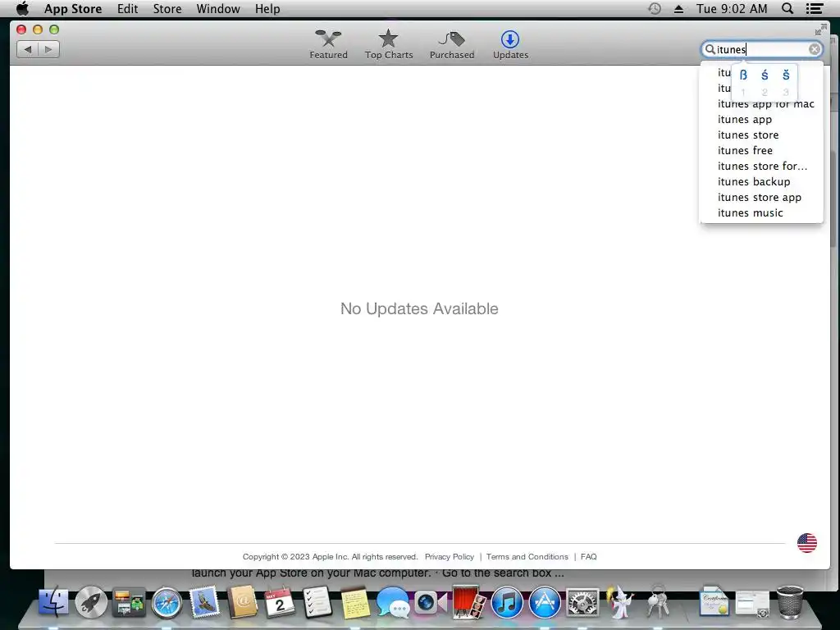Clear the search field with the X button
840x630 pixels.
[x=815, y=49]
